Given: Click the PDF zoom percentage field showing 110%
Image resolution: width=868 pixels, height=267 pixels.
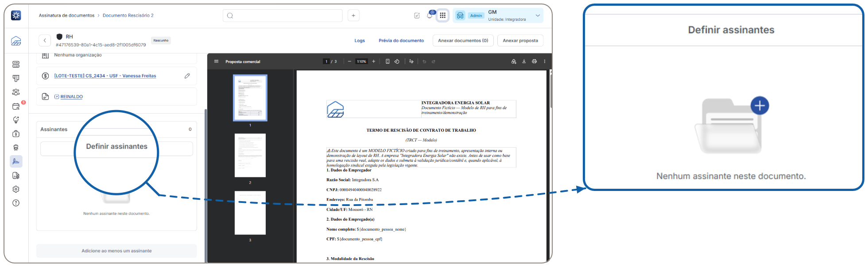Looking at the screenshot, I should point(361,61).
